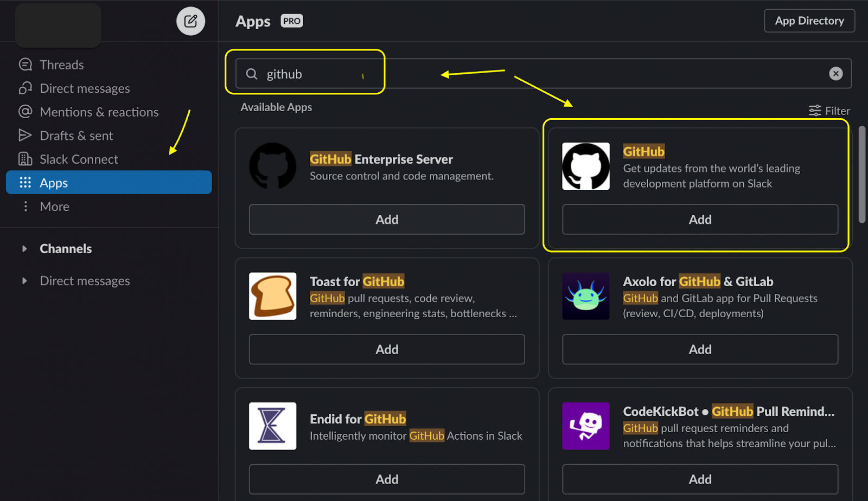Click the compose new message icon

point(190,21)
